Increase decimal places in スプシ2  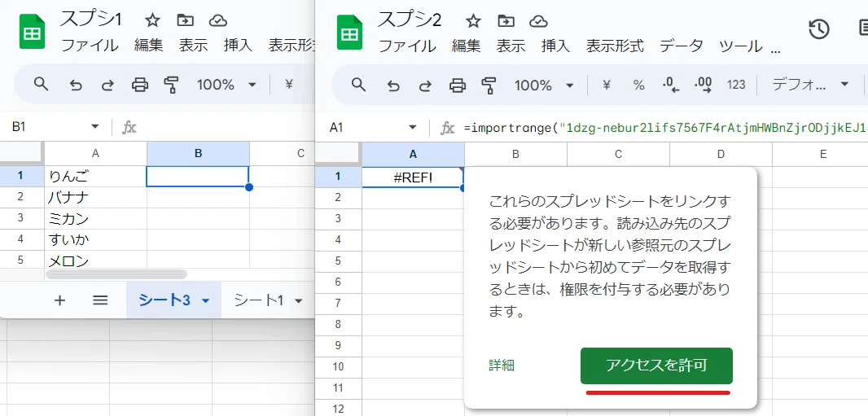point(703,85)
